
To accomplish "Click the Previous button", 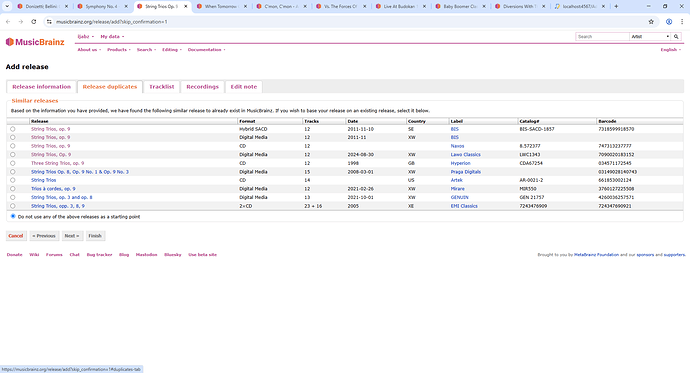I will (x=44, y=236).
